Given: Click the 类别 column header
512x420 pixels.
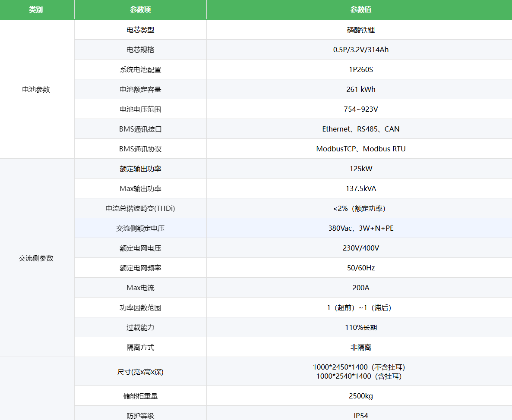Looking at the screenshot, I should click(x=36, y=10).
